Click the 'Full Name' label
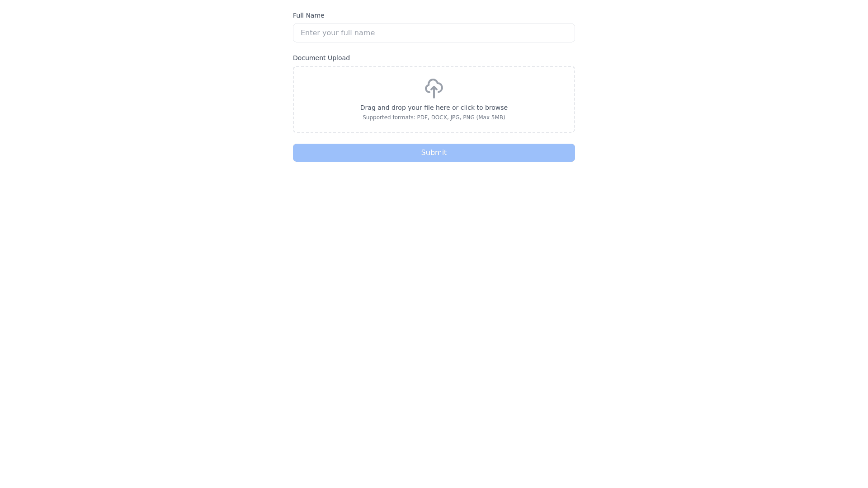This screenshot has height=488, width=868. tap(308, 15)
